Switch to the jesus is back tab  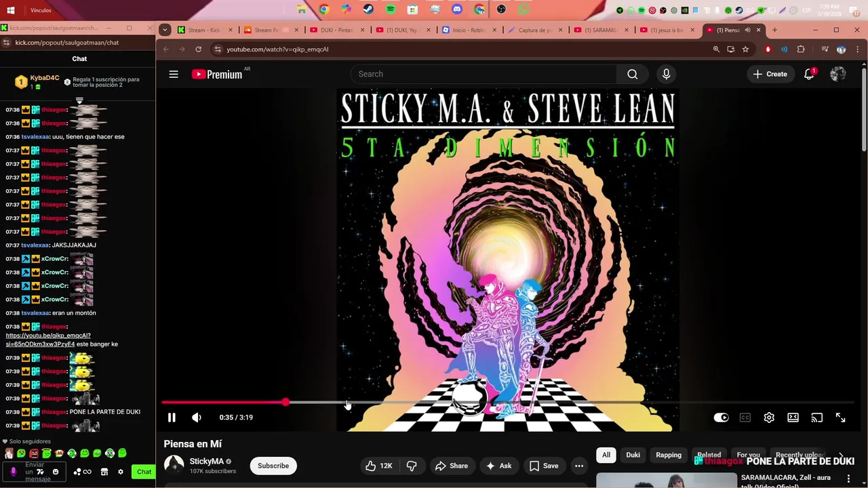click(667, 30)
